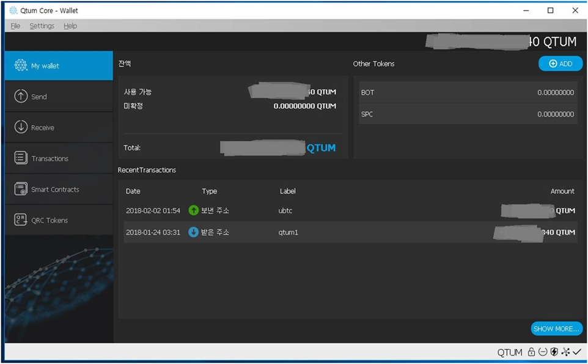This screenshot has height=364, width=588.
Task: Click the ubtc transaction label
Action: pos(285,211)
